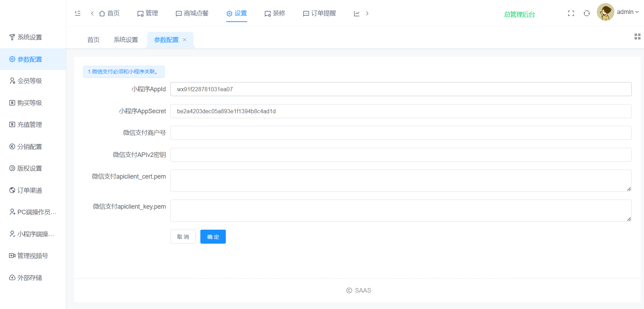Close the 参数配置 tab

coord(185,40)
